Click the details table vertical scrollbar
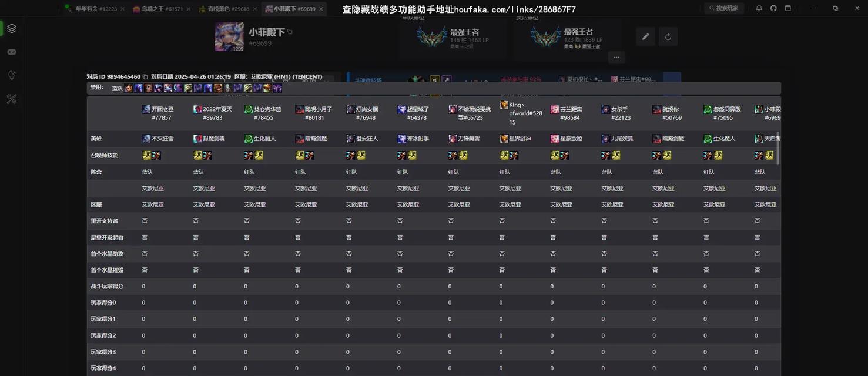868x376 pixels. pos(778,147)
